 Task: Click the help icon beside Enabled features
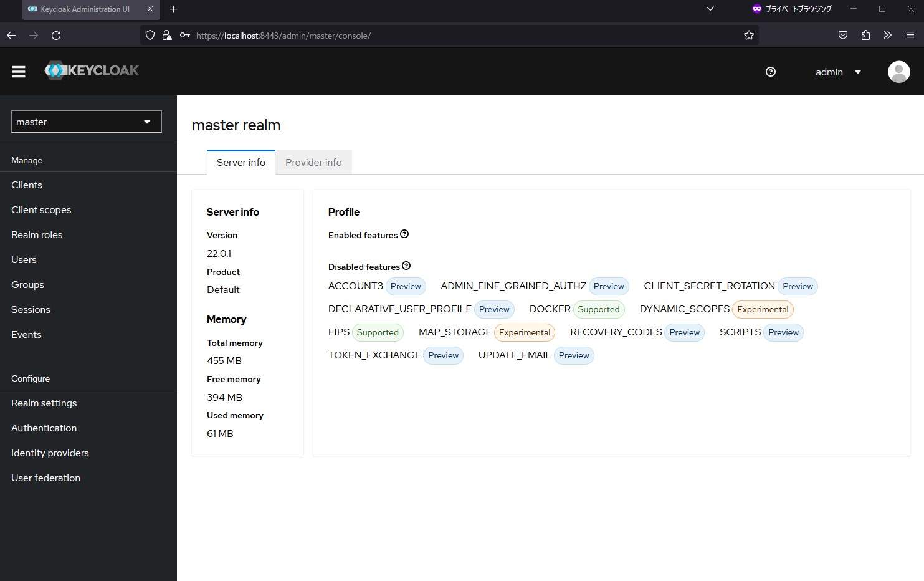pos(404,234)
